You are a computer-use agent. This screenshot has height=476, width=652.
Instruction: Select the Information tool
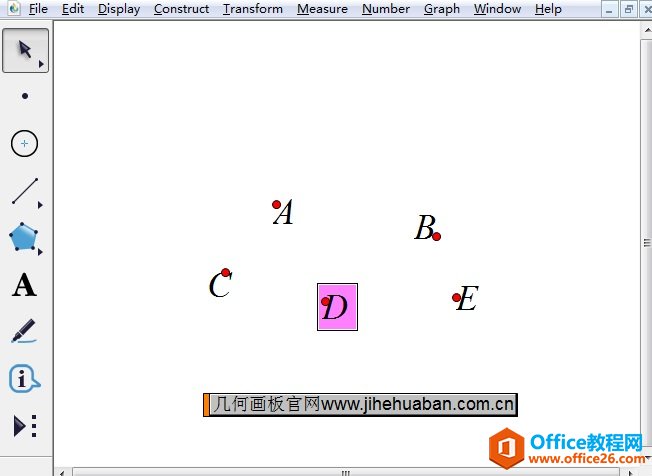point(24,378)
